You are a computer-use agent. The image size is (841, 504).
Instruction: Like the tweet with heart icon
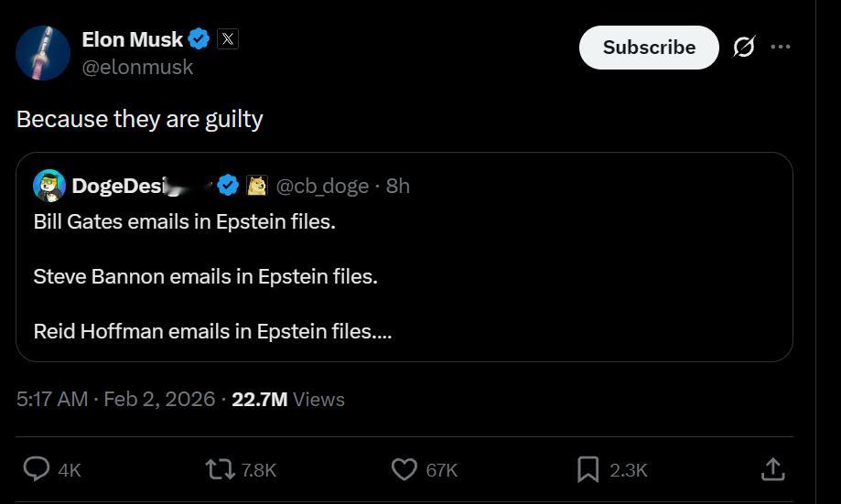[404, 469]
